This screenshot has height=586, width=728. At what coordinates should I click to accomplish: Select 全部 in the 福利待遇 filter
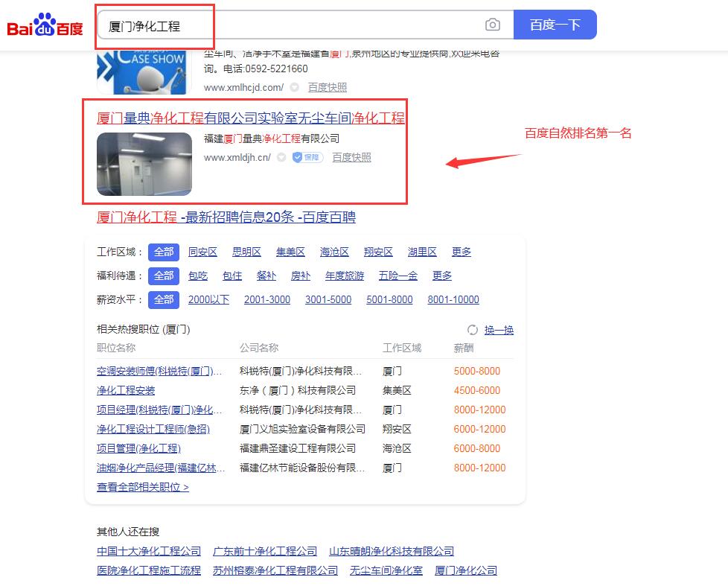[x=163, y=276]
